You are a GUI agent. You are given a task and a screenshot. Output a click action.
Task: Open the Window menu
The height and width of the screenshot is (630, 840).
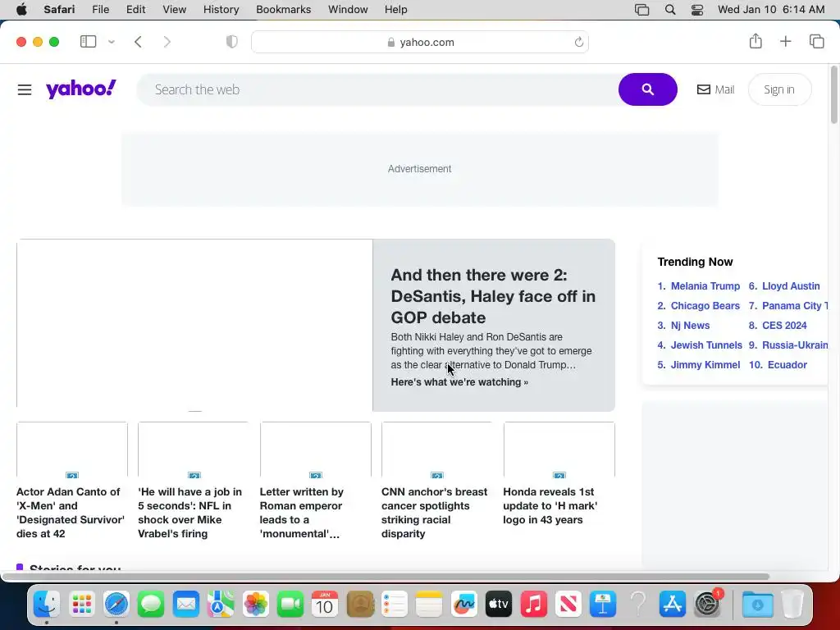point(348,9)
